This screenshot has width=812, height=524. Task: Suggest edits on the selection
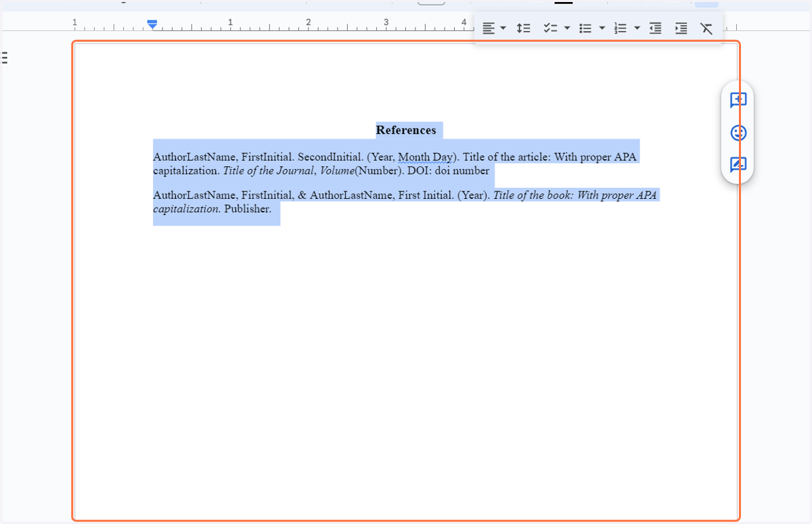[x=738, y=165]
